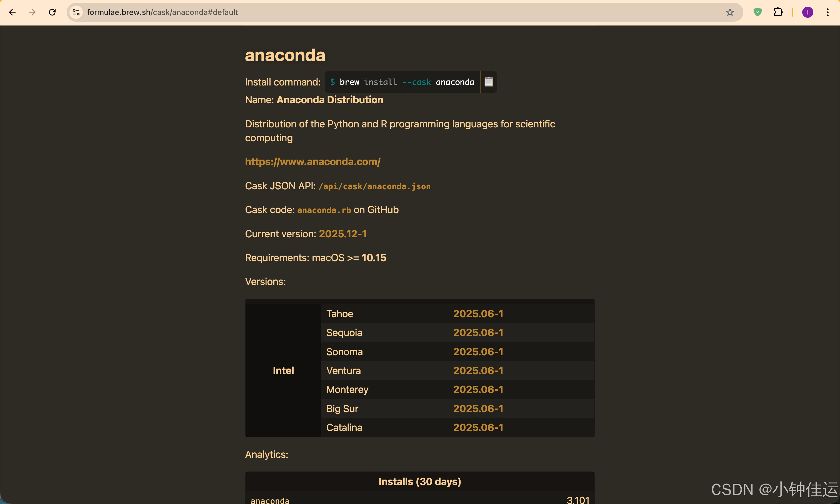This screenshot has width=840, height=504.
Task: Click the browser back arrow
Action: pos(12,12)
